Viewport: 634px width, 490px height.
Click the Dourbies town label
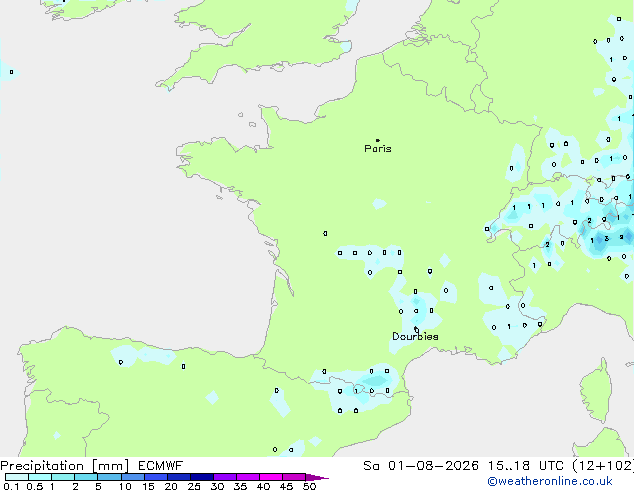(415, 336)
